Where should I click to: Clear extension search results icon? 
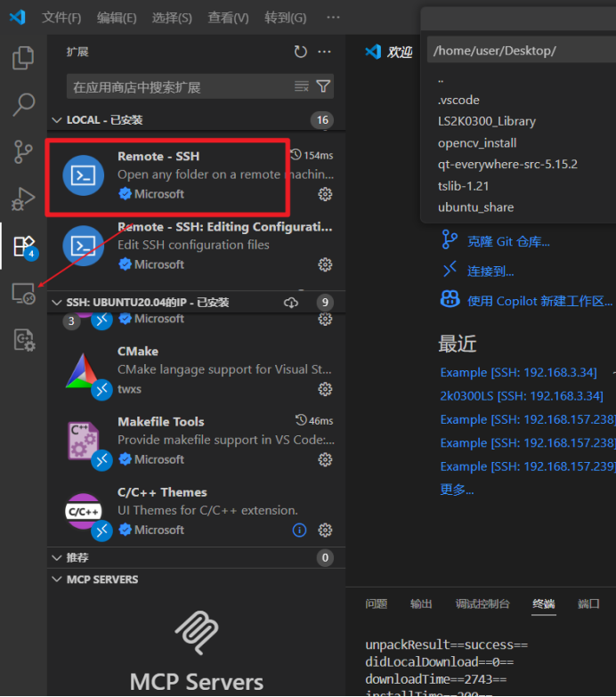(x=302, y=86)
